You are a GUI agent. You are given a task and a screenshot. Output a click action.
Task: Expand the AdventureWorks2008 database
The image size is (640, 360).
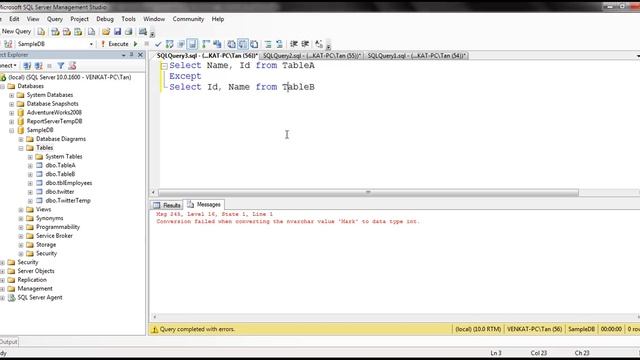11,113
